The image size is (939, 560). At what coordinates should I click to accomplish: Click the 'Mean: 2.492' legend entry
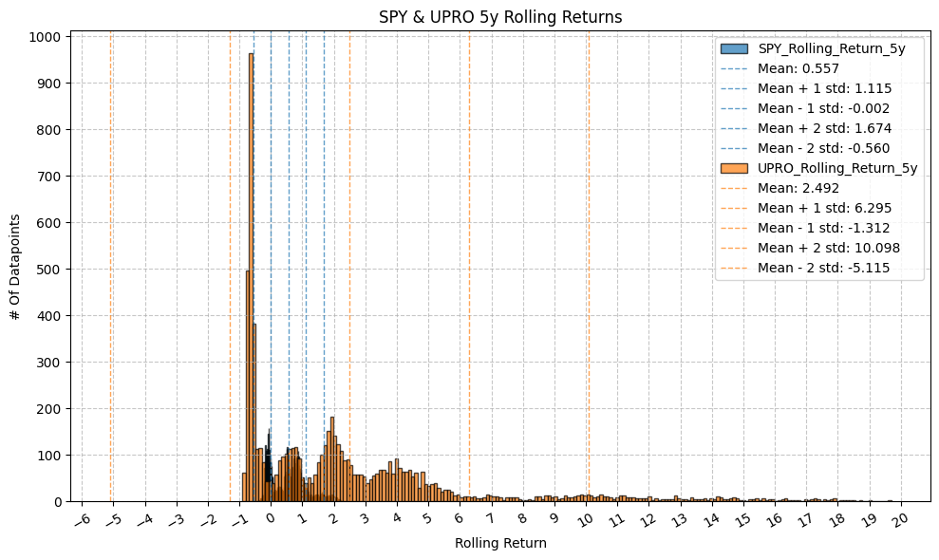coord(798,188)
